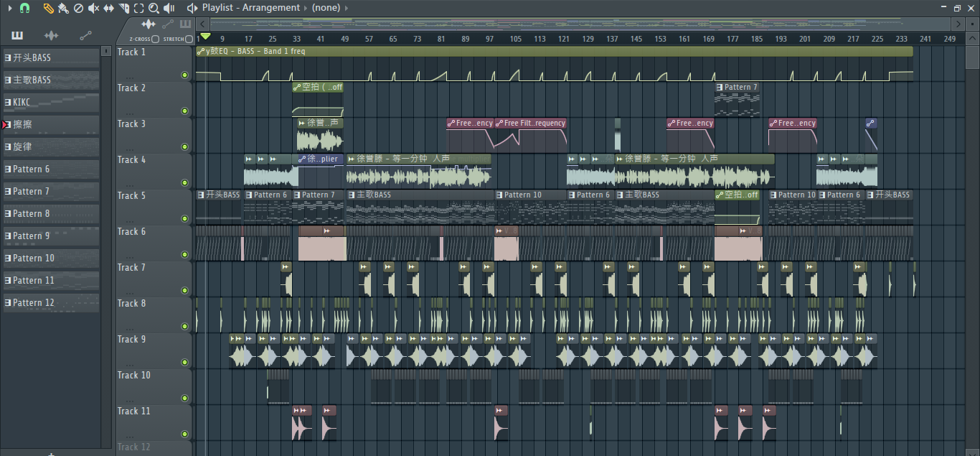Show automation clips tab in picker panel
Viewport: 980px width, 456px height.
(x=85, y=35)
